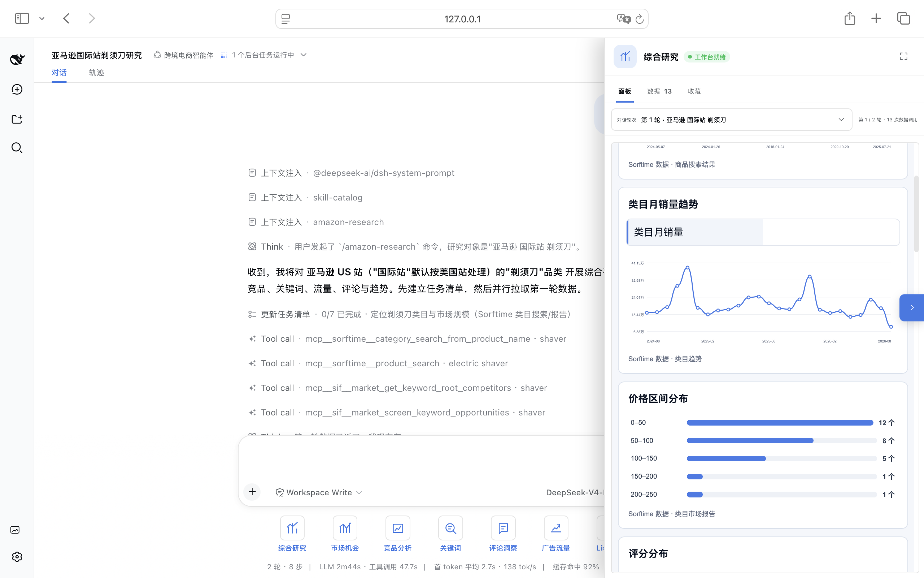
Task: Open the 上下文注入 amazon-research row
Action: [316, 222]
